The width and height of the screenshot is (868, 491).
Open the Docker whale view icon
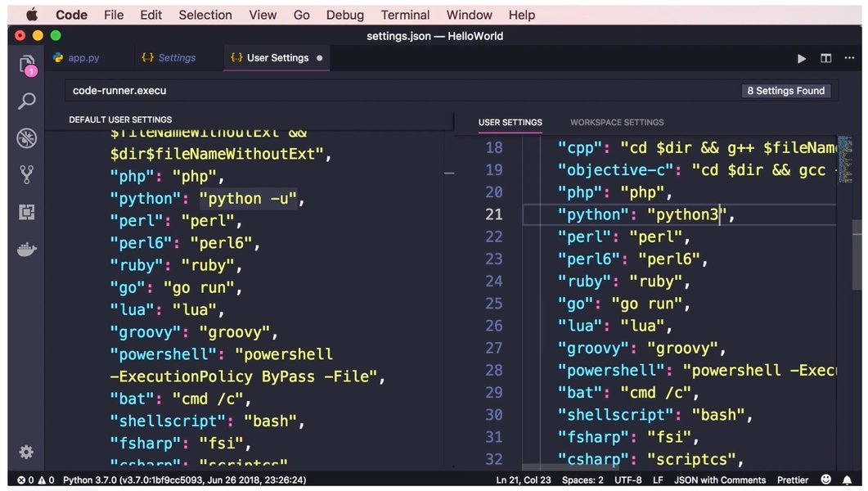click(x=26, y=249)
